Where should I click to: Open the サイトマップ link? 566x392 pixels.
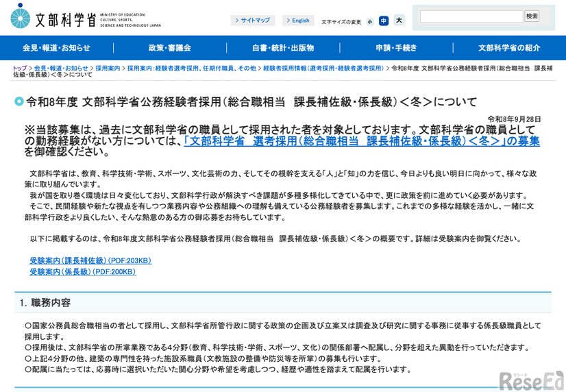click(x=253, y=20)
